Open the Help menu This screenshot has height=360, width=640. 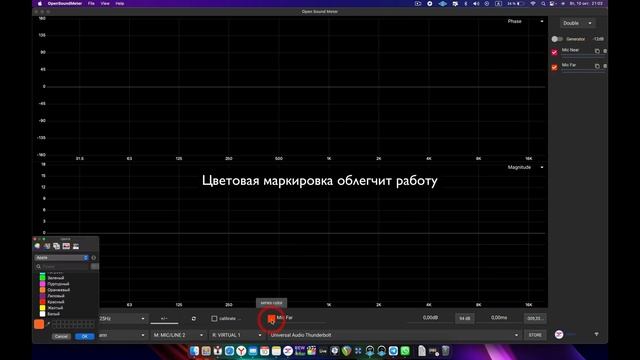(120, 4)
